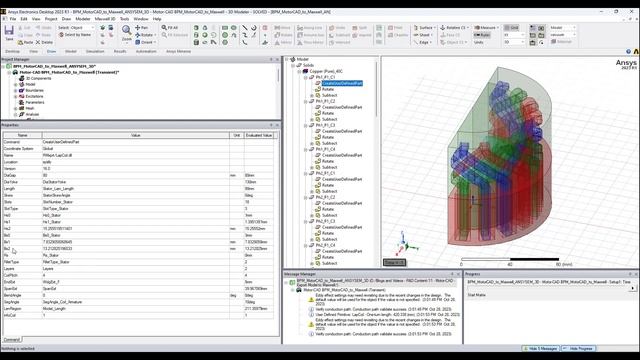Viewport: 640px width, 360px height.
Task: Open the XY grid plane dropdown
Action: point(514,35)
